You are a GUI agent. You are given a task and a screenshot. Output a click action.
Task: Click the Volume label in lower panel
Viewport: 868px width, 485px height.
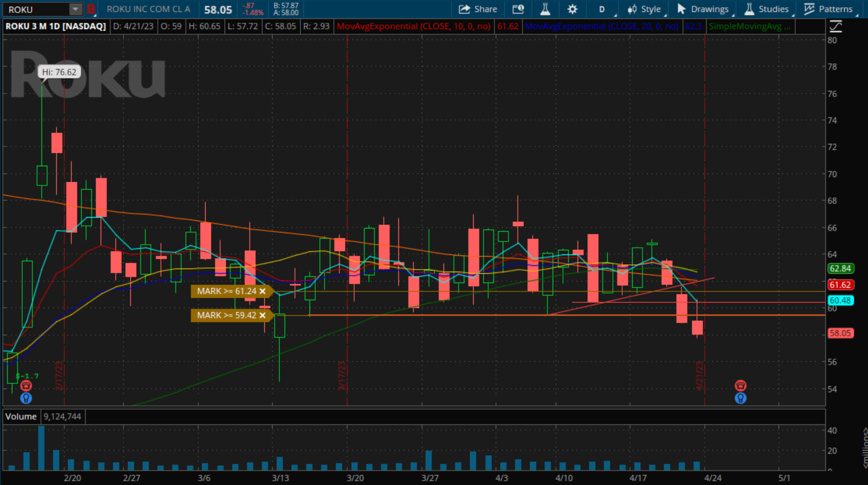[21, 416]
